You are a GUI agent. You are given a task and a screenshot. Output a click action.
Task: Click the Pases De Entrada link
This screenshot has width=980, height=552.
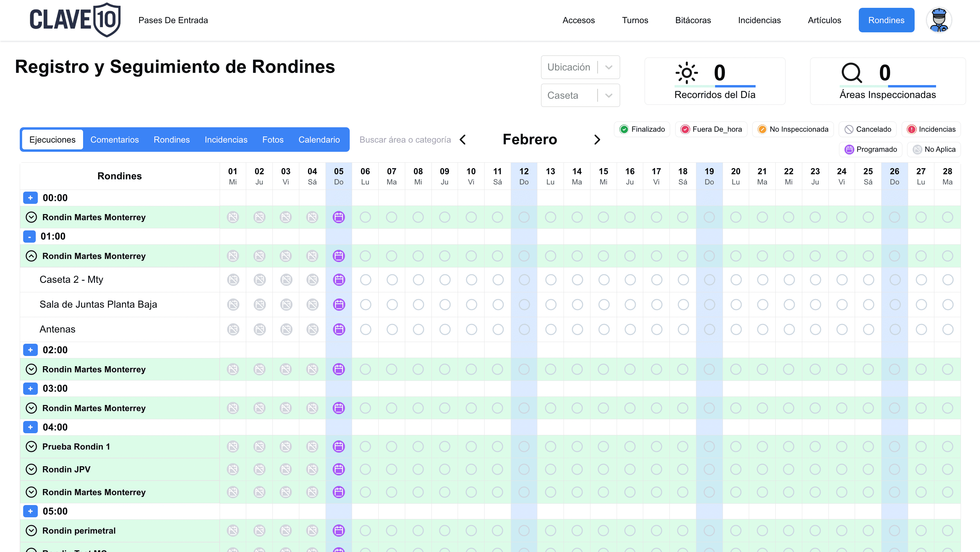173,20
